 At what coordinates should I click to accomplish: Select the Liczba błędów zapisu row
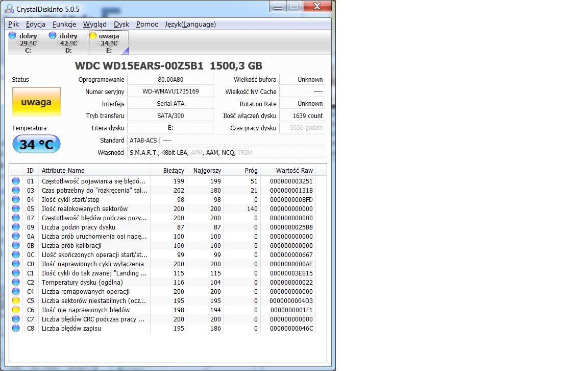tap(163, 328)
